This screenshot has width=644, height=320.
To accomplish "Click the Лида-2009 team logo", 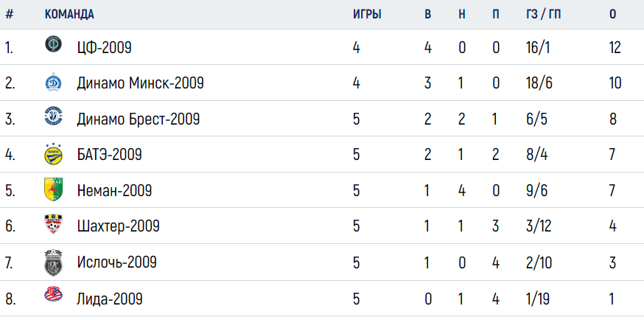I will coord(53,294).
